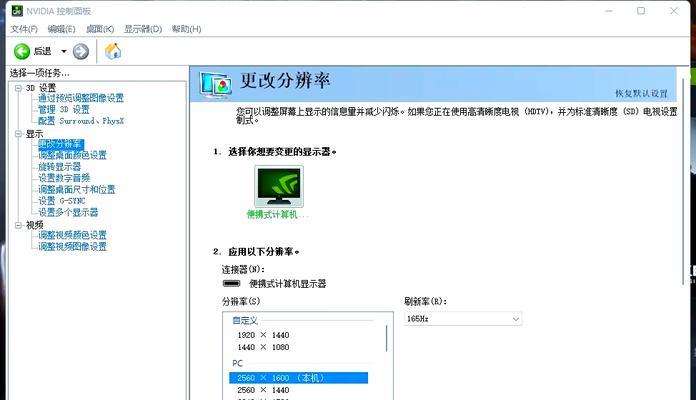This screenshot has width=696, height=400.
Task: Open 调整桌面颜色设置
Action: 72,155
